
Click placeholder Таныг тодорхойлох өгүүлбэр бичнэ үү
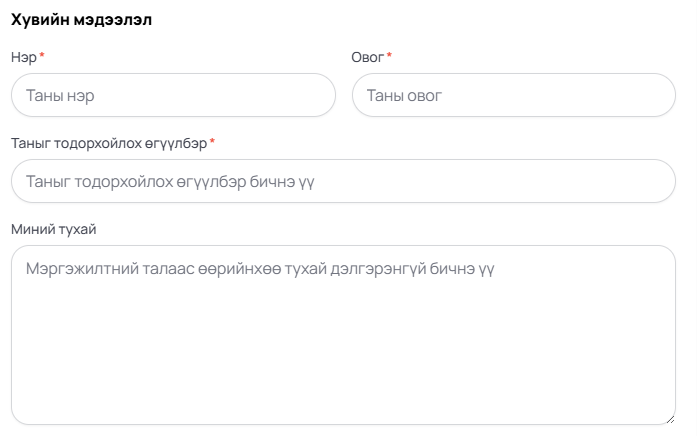[x=170, y=182]
